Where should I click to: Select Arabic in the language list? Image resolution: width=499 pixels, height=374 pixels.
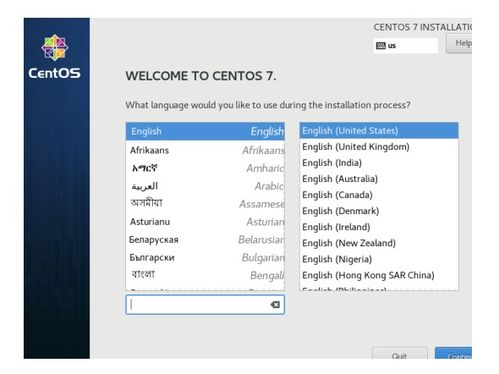click(205, 186)
